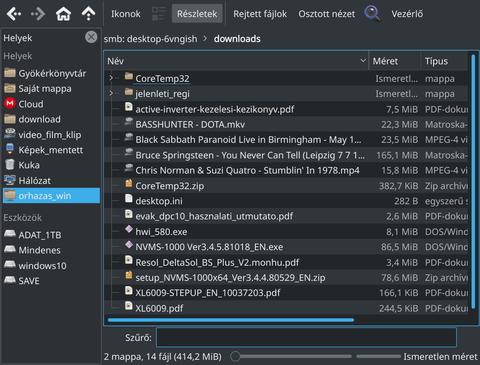Image resolution: width=480 pixels, height=365 pixels.
Task: Sort by Név column header
Action: [236, 61]
